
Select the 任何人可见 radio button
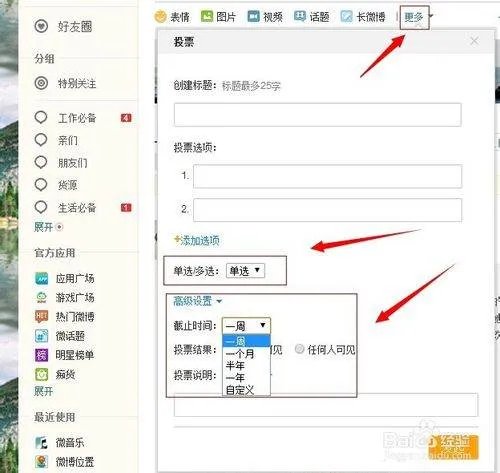tap(300, 349)
